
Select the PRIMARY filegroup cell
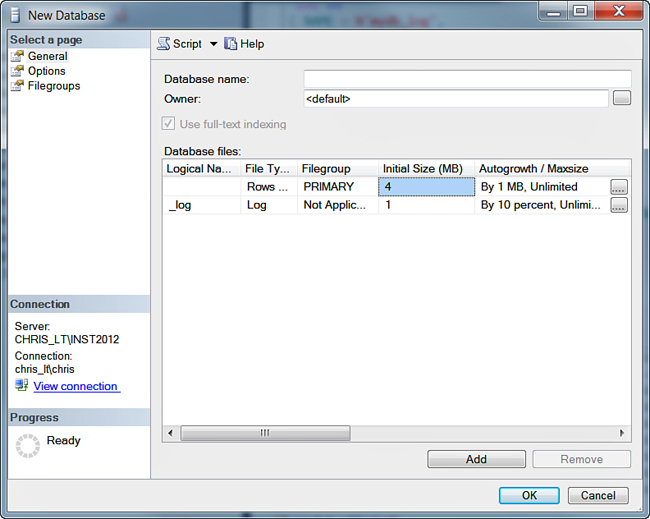pos(337,187)
